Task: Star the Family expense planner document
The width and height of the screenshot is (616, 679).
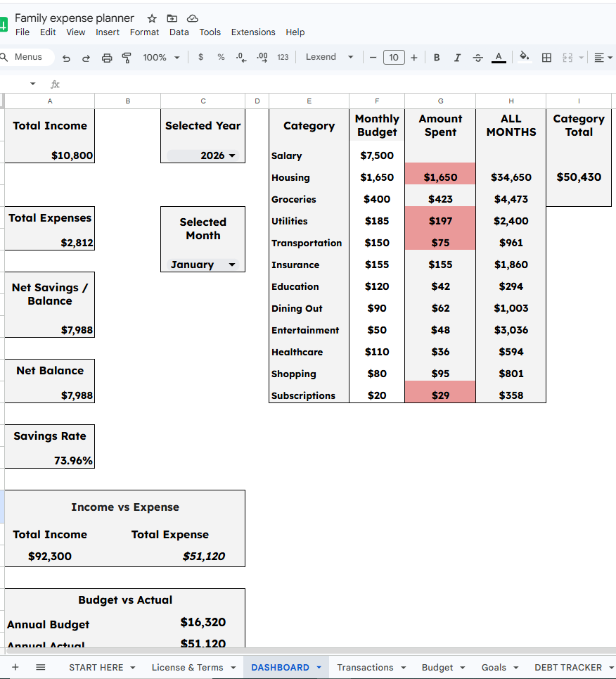Action: (151, 18)
